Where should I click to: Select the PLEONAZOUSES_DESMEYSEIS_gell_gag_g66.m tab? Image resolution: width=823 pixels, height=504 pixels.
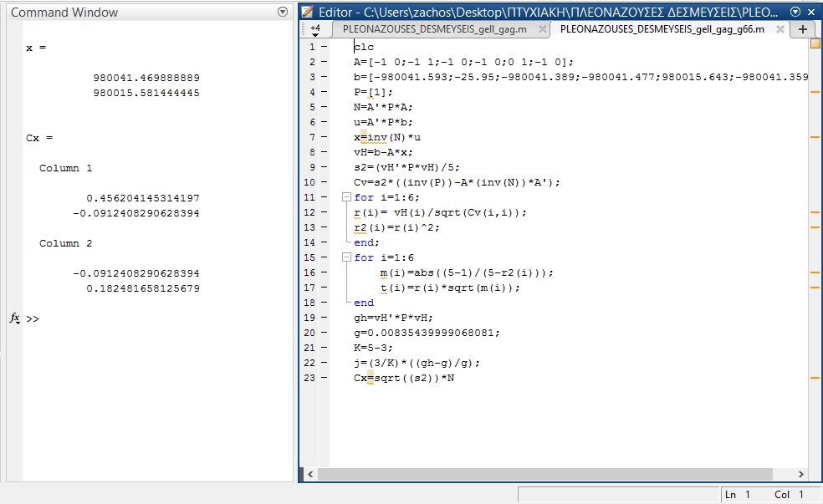click(662, 29)
